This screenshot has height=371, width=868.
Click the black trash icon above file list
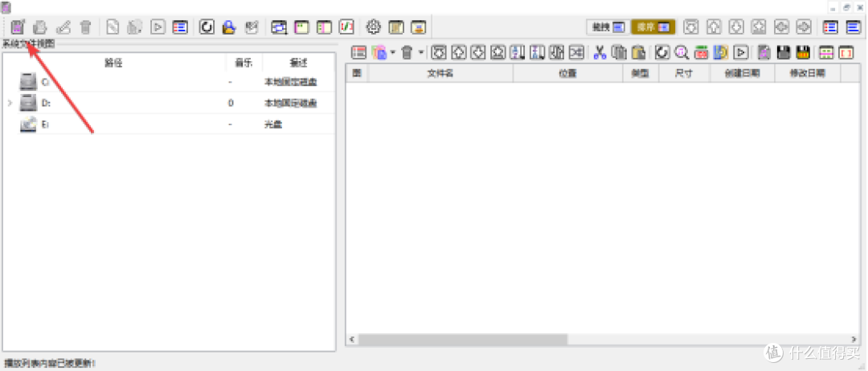pyautogui.click(x=407, y=52)
